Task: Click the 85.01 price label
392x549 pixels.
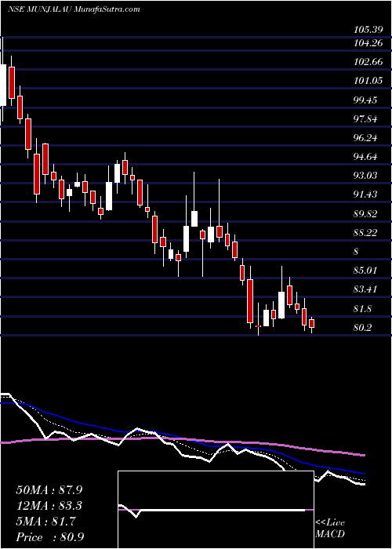Action: (365, 271)
